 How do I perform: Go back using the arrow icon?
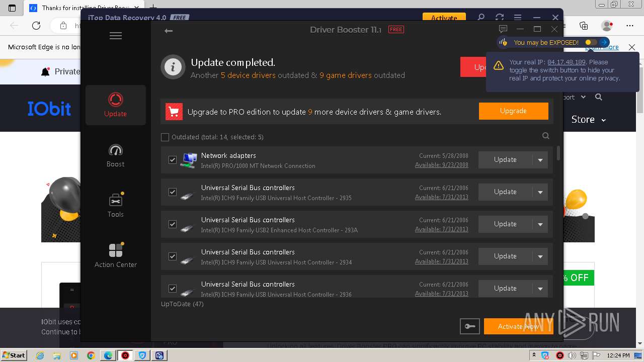click(169, 31)
